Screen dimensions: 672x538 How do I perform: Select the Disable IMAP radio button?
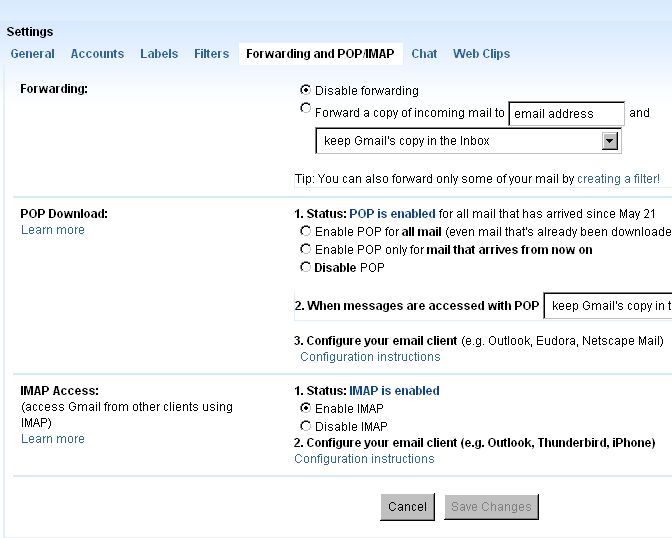point(305,426)
